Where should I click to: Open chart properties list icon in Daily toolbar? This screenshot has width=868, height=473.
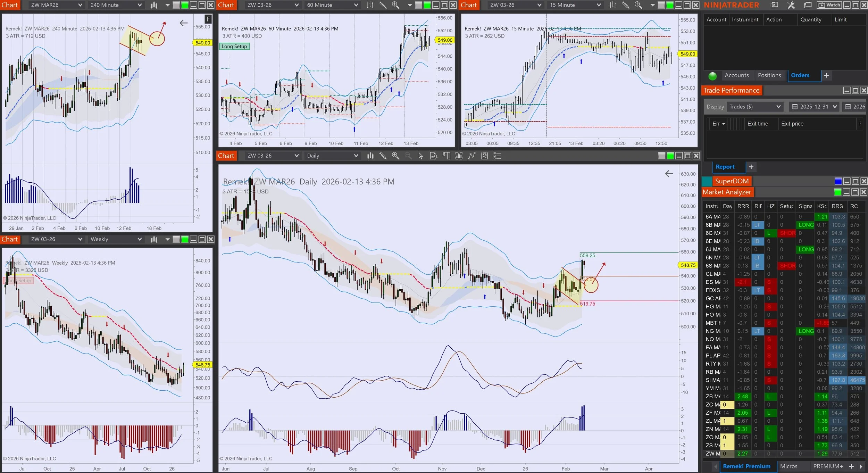(497, 156)
